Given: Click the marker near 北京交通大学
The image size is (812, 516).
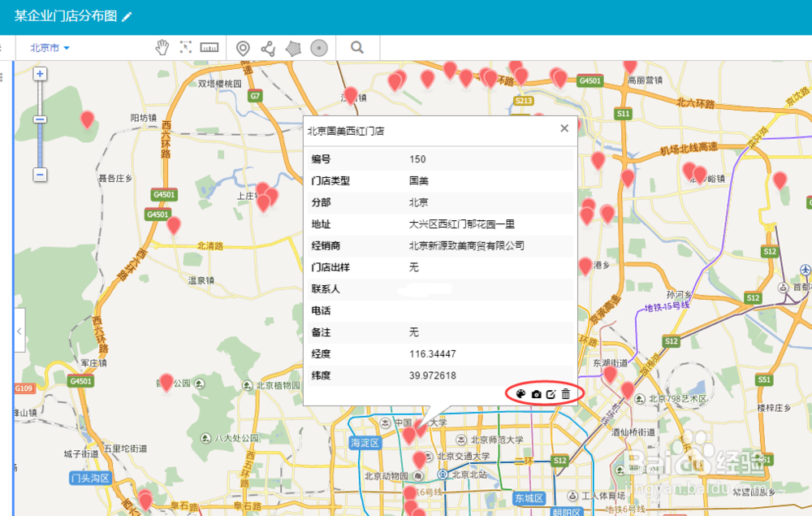Looking at the screenshot, I should point(420,459).
